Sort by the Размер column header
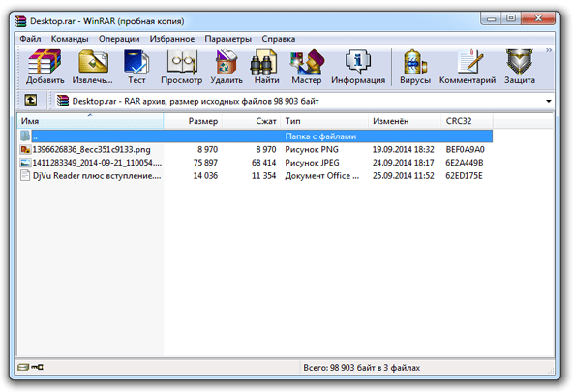Image resolution: width=574 pixels, height=392 pixels. (x=193, y=121)
